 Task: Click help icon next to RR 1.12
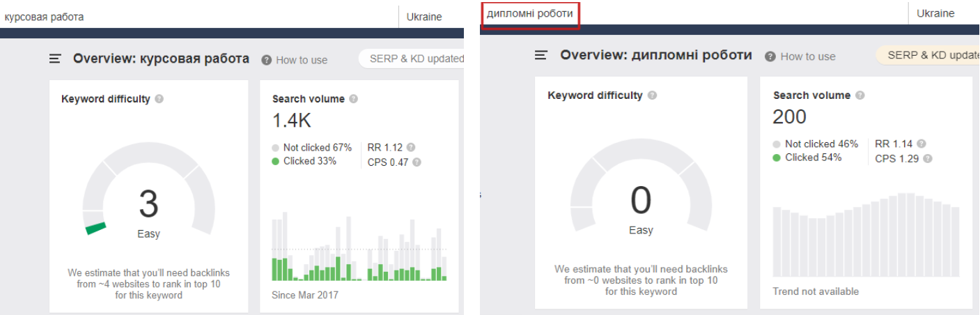411,148
